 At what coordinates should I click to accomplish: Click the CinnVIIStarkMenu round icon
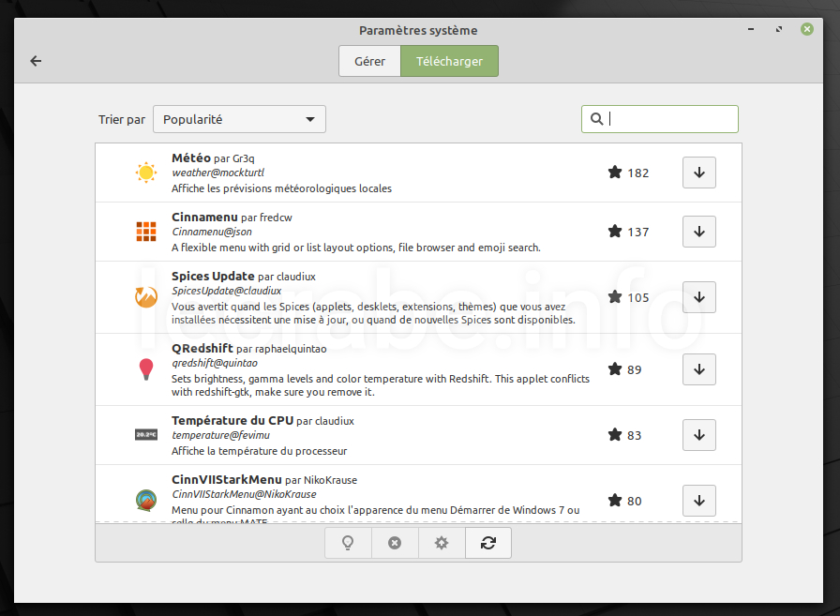(x=146, y=501)
